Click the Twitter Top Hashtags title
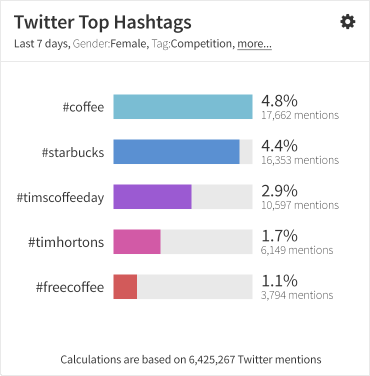The height and width of the screenshot is (376, 370). click(x=103, y=22)
